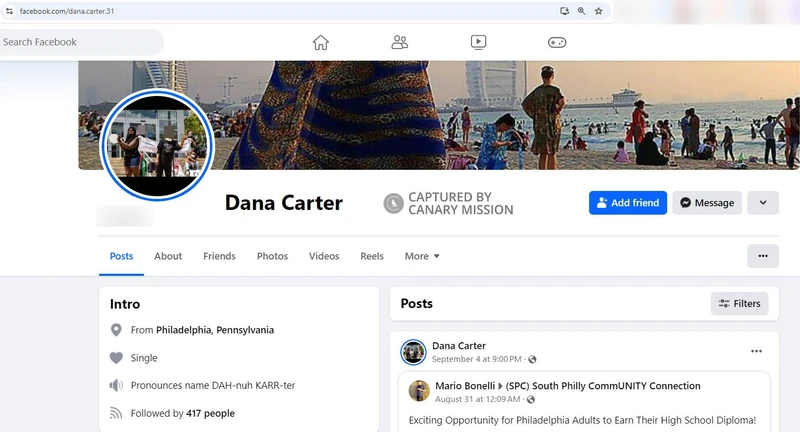
Task: Click the post author avatar of Dana Carter
Action: tap(413, 352)
